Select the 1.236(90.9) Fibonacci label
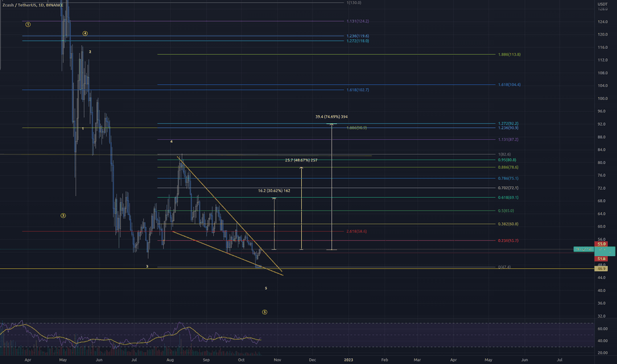617x364 pixels. [x=508, y=128]
